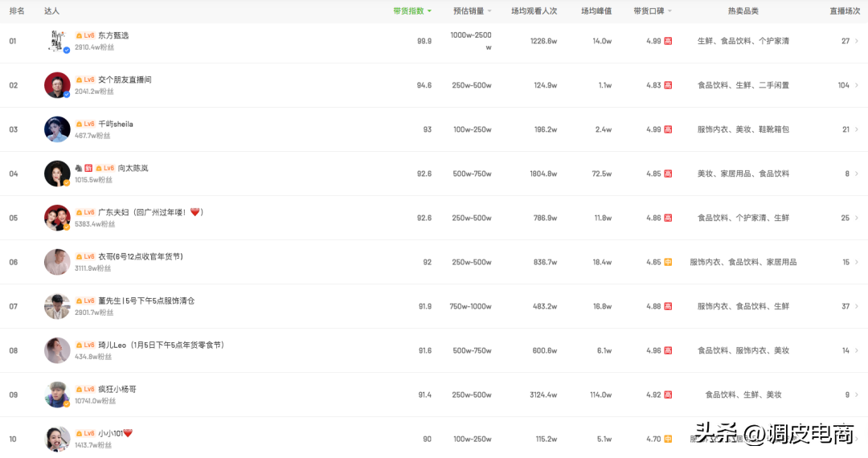Click the Lv6 badge beside 千屿sheila

85,124
